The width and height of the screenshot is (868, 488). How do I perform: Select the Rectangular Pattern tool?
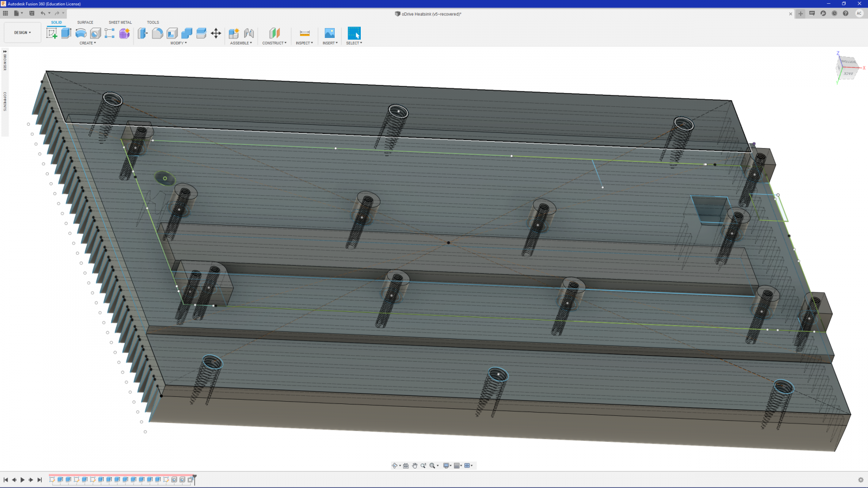[110, 33]
